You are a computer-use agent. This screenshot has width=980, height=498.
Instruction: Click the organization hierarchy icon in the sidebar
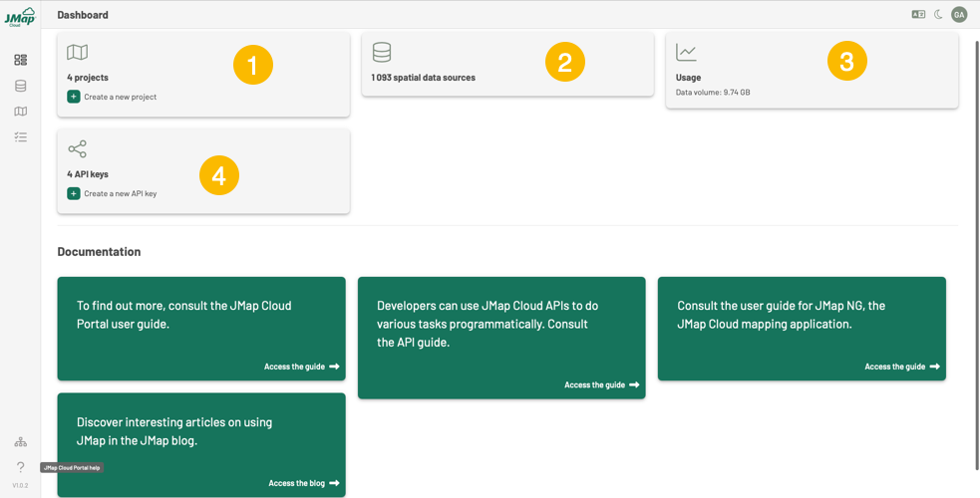coord(20,442)
